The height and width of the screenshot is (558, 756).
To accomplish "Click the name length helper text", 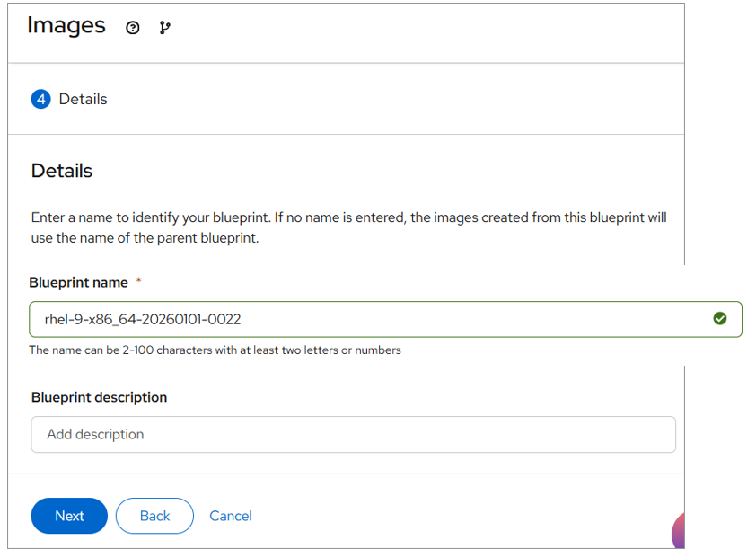I will click(x=215, y=350).
